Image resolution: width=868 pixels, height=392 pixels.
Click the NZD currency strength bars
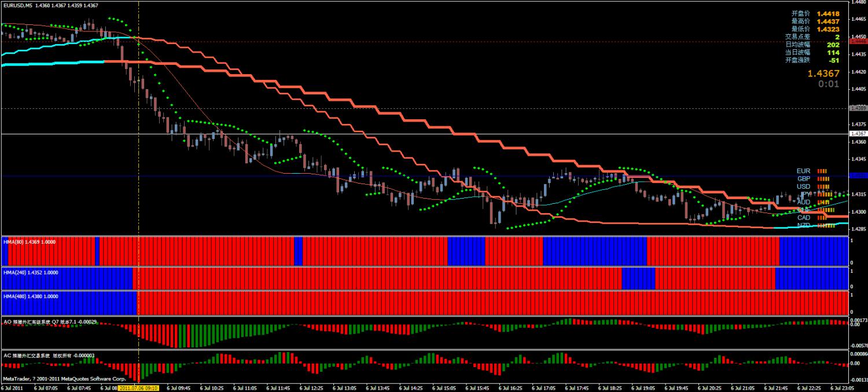[826, 225]
